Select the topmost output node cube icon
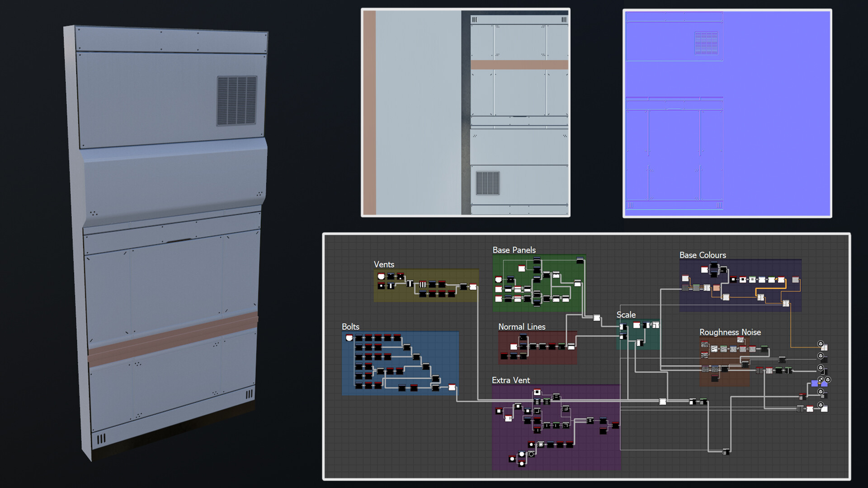 [820, 343]
